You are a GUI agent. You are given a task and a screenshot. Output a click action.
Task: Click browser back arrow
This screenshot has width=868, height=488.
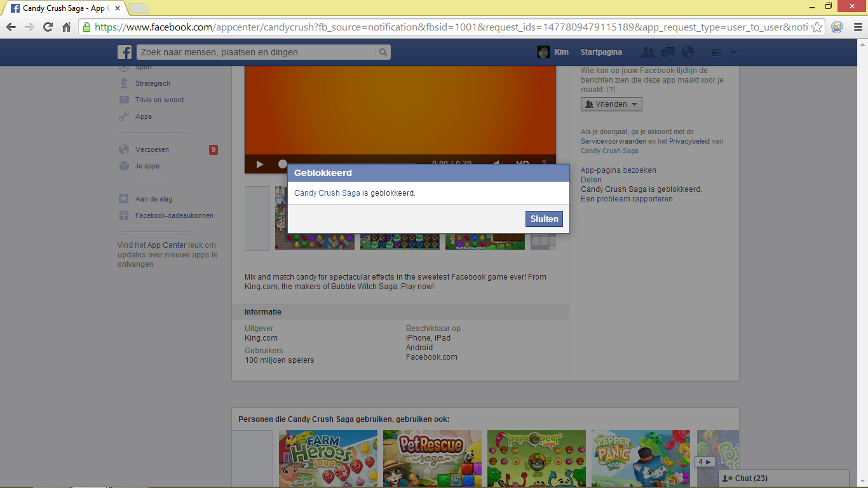(11, 27)
